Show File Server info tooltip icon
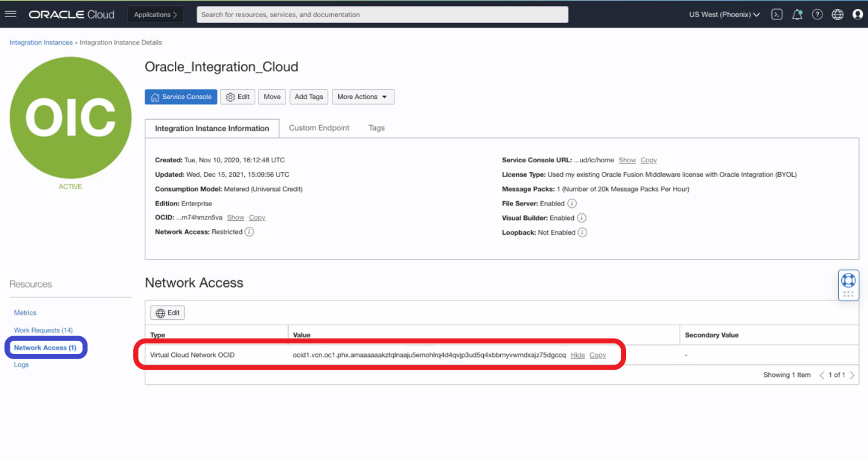Screen dimensions: 868x459 572,204
